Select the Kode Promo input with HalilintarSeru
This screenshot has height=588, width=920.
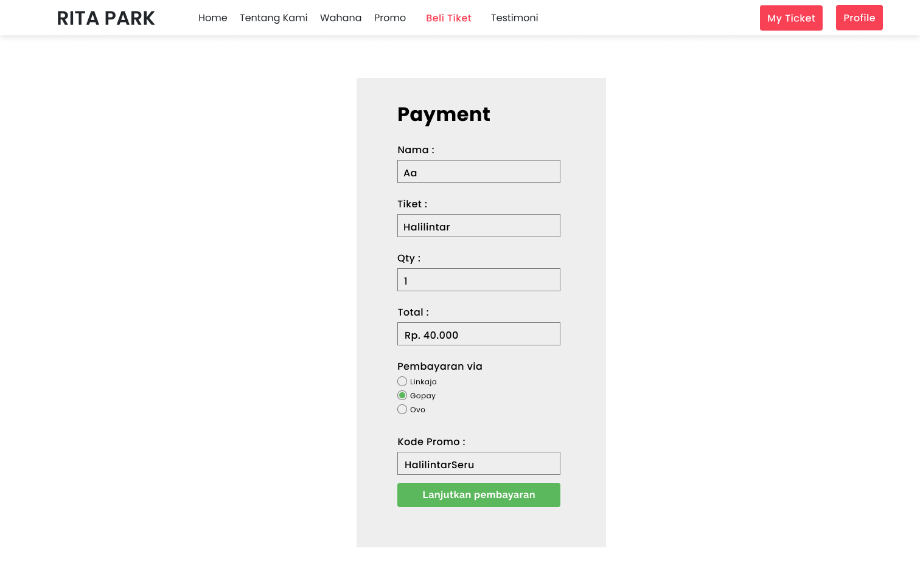tap(478, 463)
